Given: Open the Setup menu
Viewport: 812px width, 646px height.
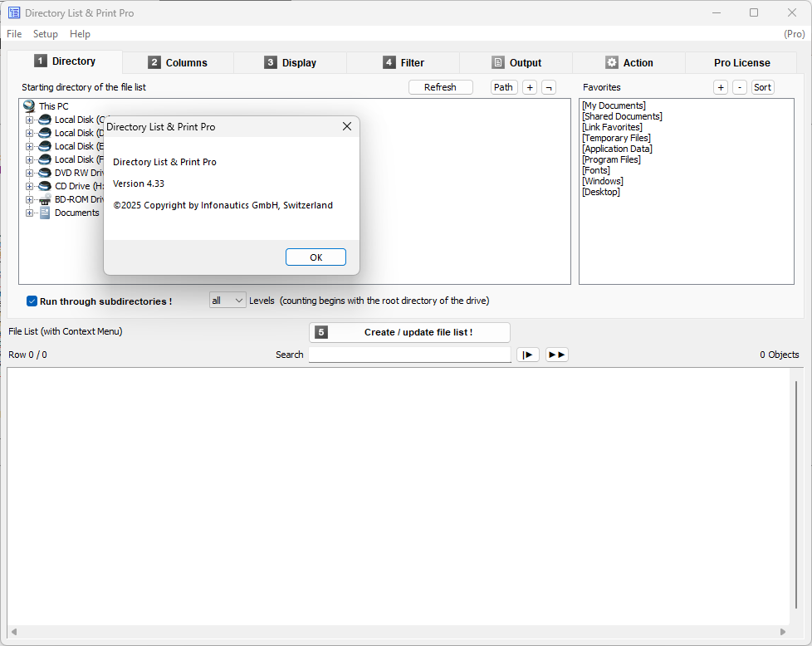Looking at the screenshot, I should [x=46, y=34].
